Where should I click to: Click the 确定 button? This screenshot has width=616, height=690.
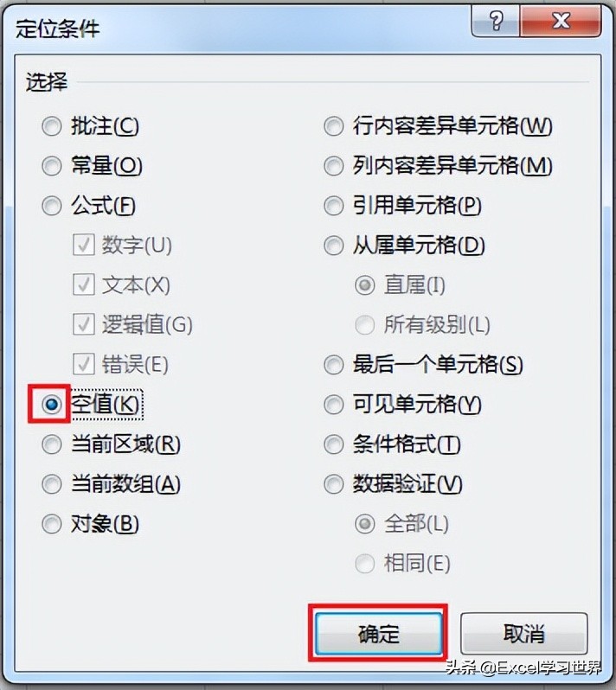tap(378, 633)
